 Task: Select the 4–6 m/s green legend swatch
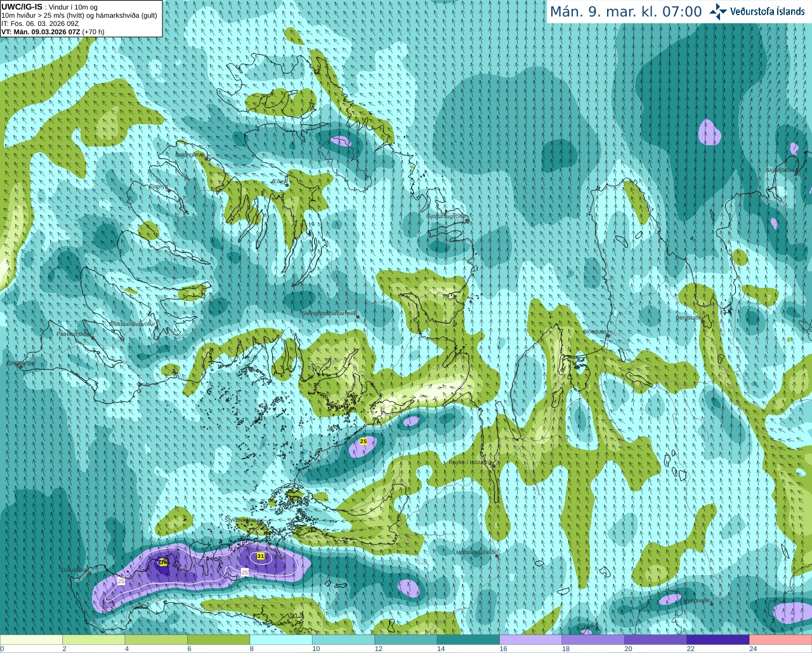pyautogui.click(x=156, y=640)
